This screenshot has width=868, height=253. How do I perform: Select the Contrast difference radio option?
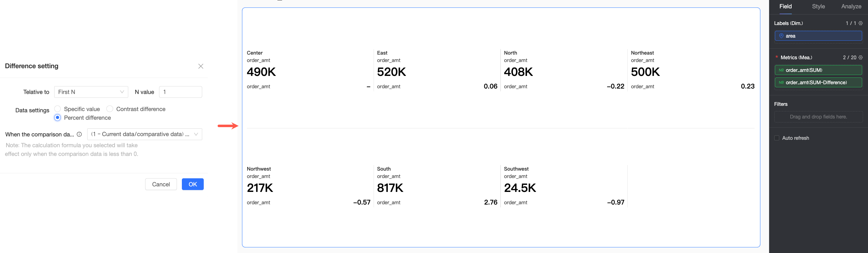coord(109,109)
